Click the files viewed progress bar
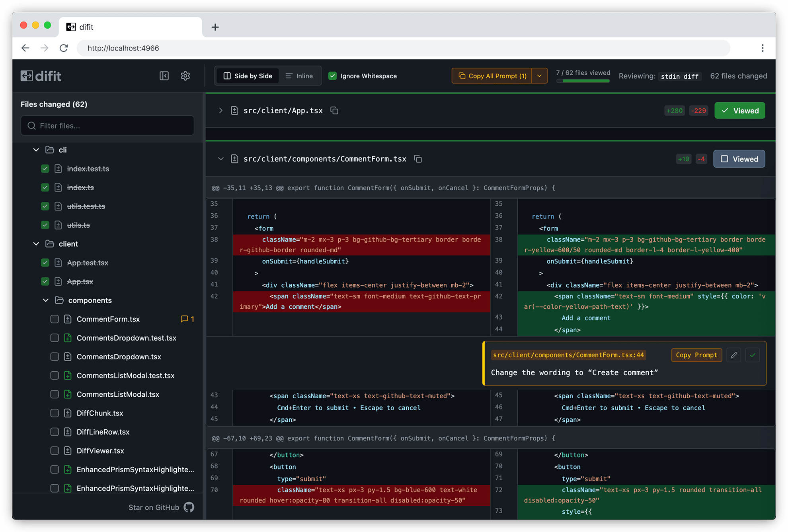The height and width of the screenshot is (532, 788). (x=583, y=81)
